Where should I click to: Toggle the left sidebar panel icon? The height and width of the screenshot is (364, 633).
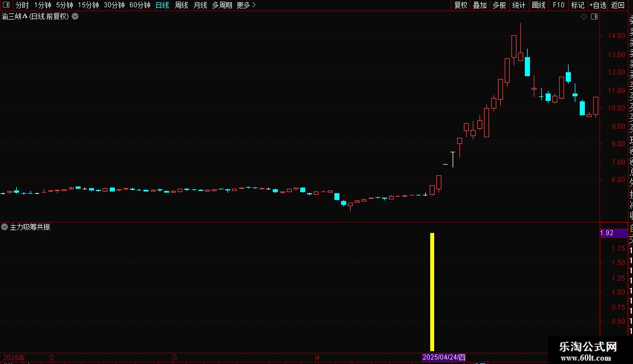click(6, 5)
